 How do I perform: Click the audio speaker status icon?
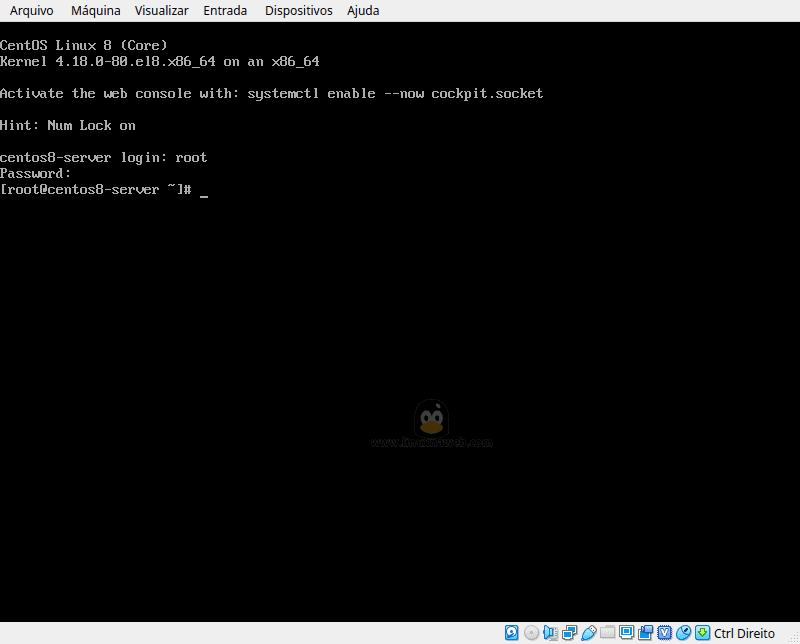click(551, 633)
